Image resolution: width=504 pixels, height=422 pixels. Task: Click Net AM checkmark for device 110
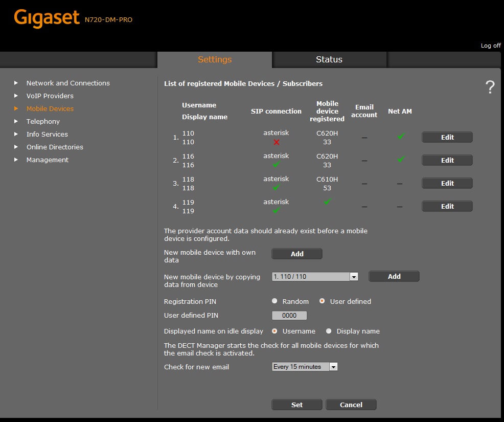[400, 136]
